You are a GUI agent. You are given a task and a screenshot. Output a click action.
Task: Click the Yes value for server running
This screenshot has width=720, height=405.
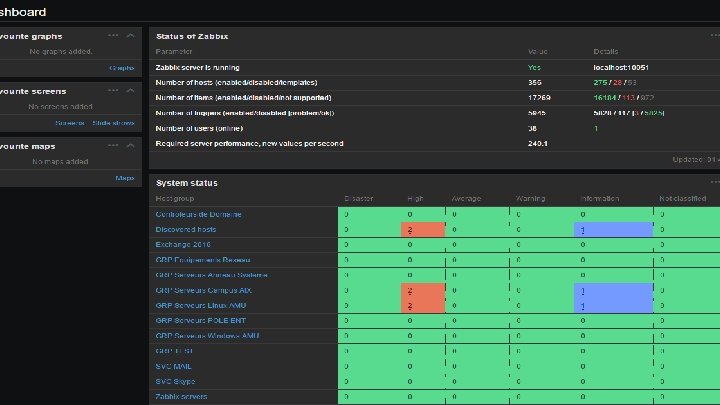click(x=534, y=68)
